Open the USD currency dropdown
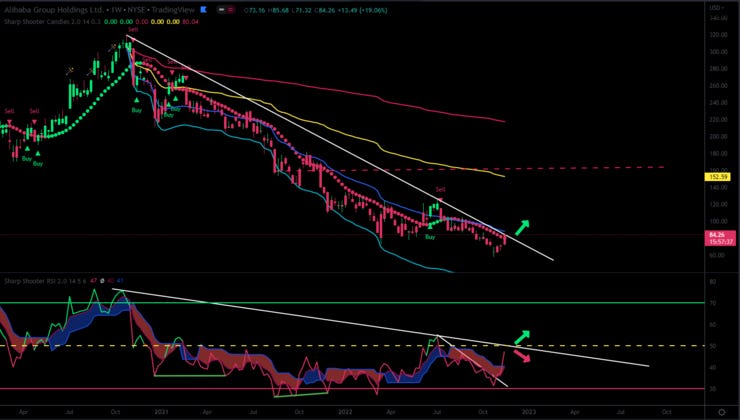740x420 pixels. click(x=718, y=8)
